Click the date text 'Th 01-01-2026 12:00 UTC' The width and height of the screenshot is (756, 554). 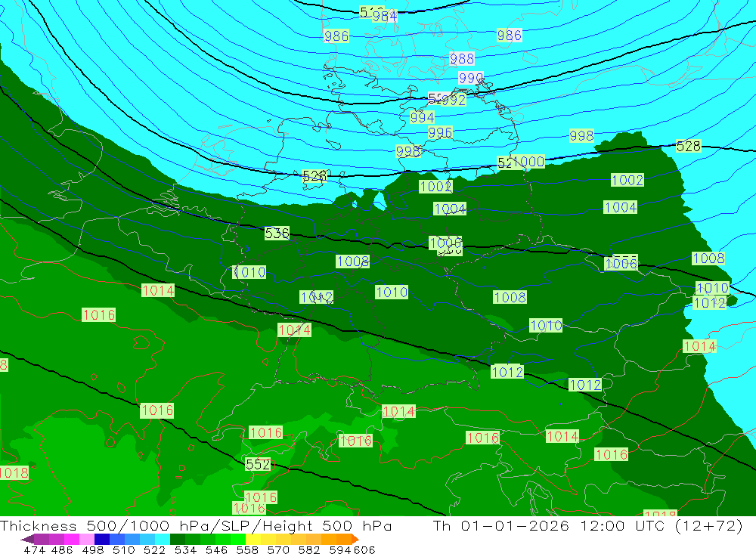(549, 525)
